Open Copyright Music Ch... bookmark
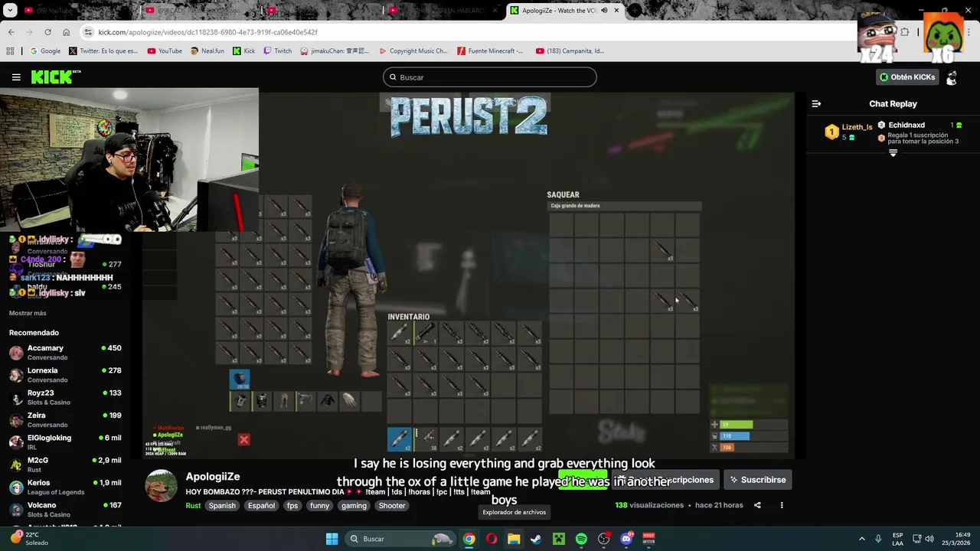Image resolution: width=980 pixels, height=551 pixels. pyautogui.click(x=413, y=51)
